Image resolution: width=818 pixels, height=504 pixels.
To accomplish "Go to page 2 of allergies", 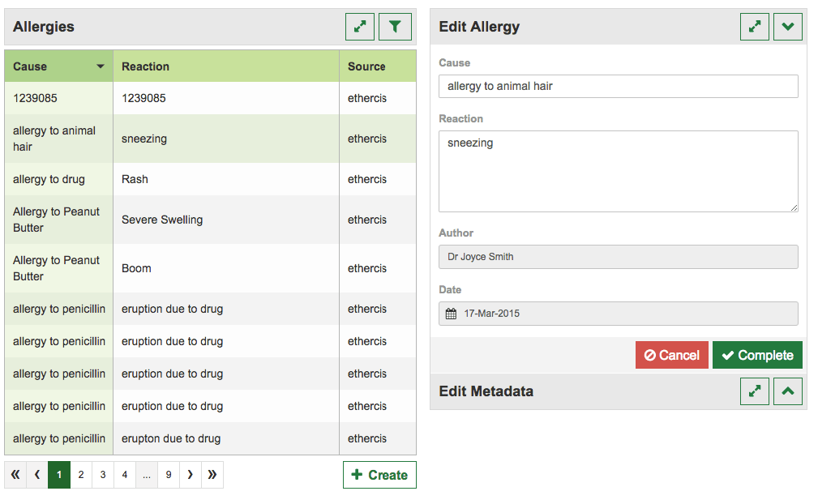I will click(x=81, y=475).
